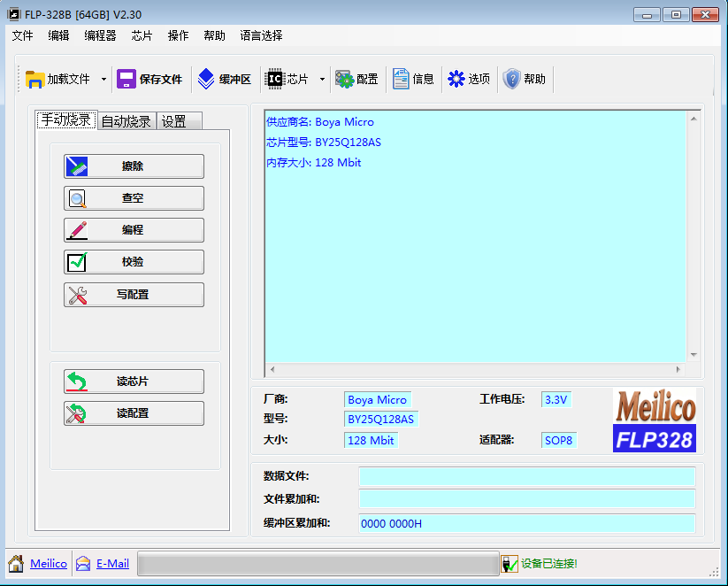Open the Meilico website link
The height and width of the screenshot is (586, 728).
pyautogui.click(x=49, y=564)
